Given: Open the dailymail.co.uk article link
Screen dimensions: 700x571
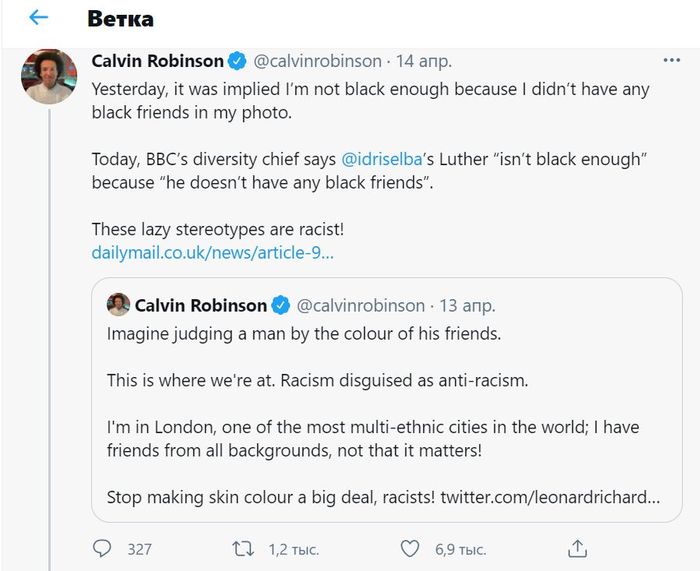Looking at the screenshot, I should 212,253.
